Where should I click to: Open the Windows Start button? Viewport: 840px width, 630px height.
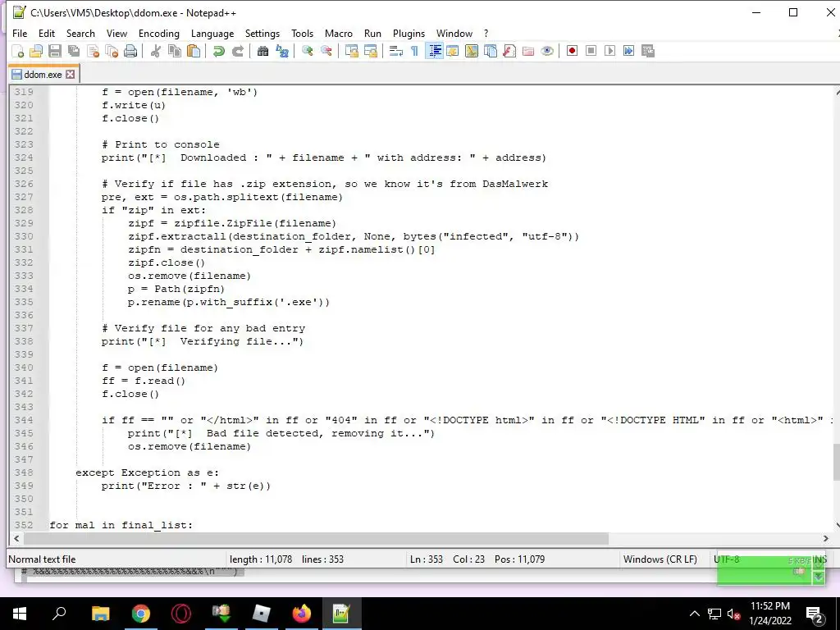point(20,614)
